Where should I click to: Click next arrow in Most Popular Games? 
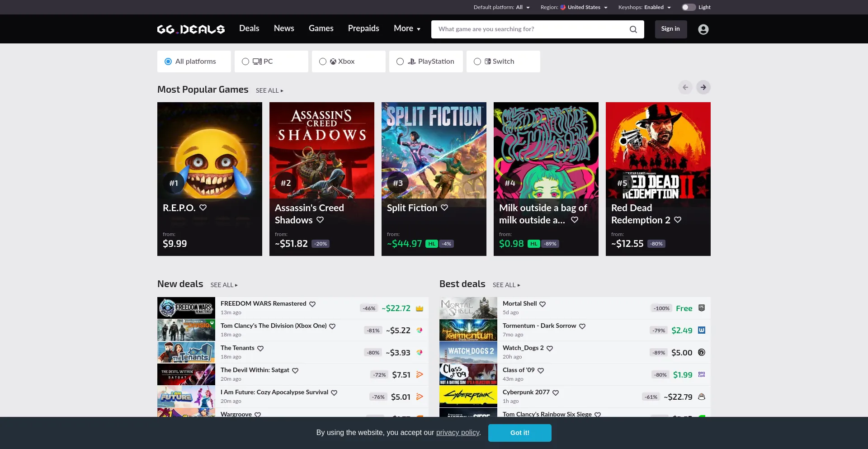click(703, 87)
